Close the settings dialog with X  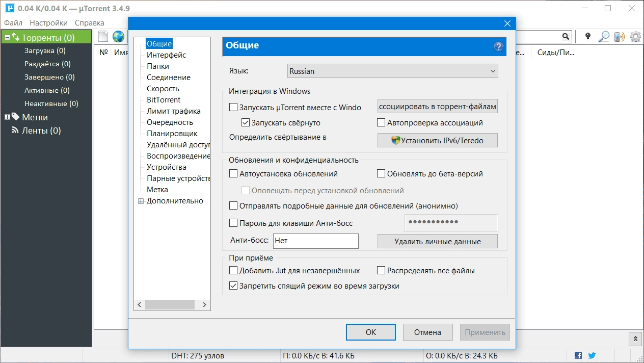click(507, 23)
